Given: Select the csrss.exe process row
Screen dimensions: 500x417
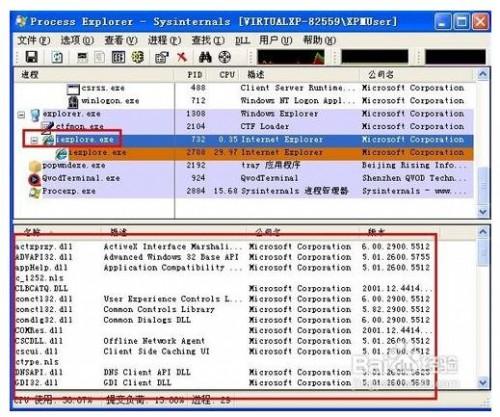Looking at the screenshot, I should pos(243,88).
